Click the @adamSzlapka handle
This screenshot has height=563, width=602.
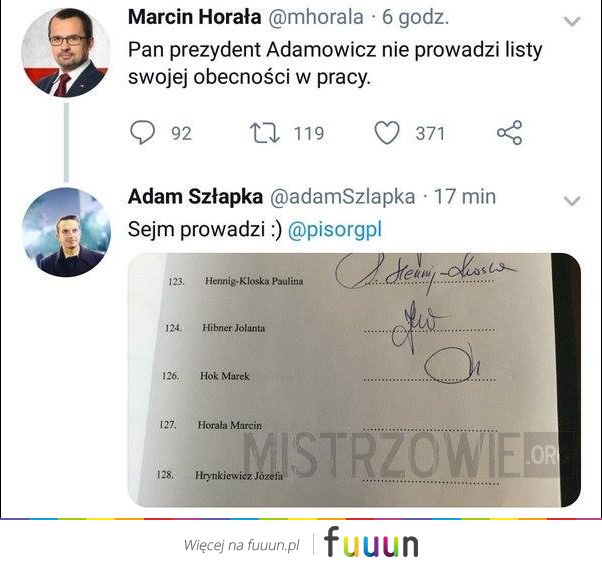click(342, 197)
